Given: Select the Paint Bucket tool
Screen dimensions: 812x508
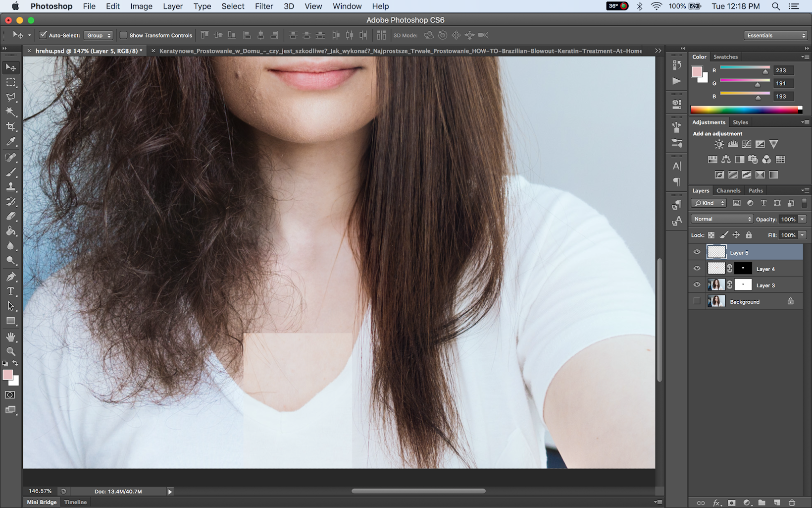Looking at the screenshot, I should (11, 231).
